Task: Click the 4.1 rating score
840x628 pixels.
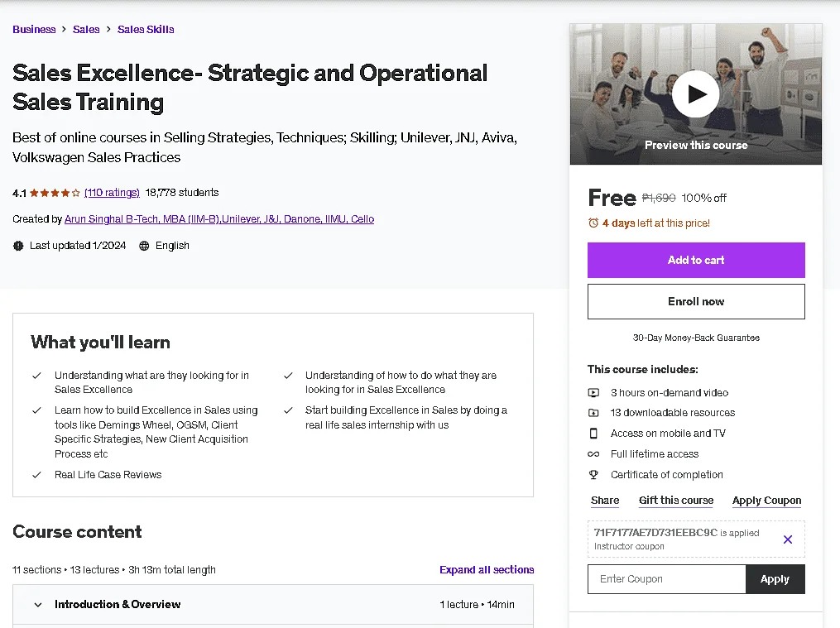Action: 19,194
